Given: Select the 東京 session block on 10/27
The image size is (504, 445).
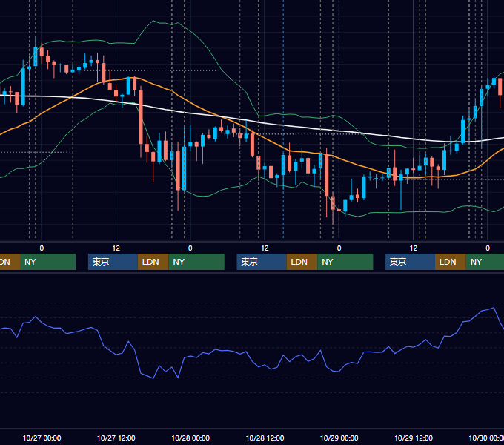Looking at the screenshot, I should pyautogui.click(x=113, y=262).
